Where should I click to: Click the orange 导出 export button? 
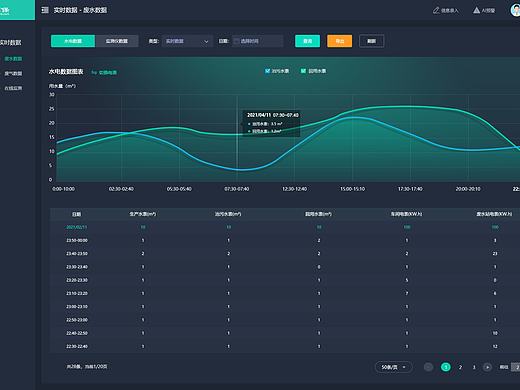(x=340, y=41)
